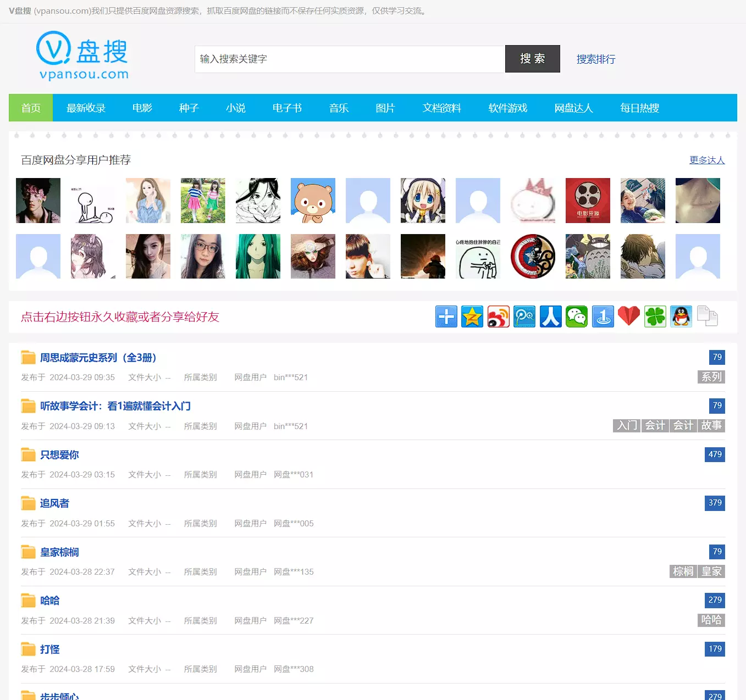Click the 更多达人 link

click(707, 160)
